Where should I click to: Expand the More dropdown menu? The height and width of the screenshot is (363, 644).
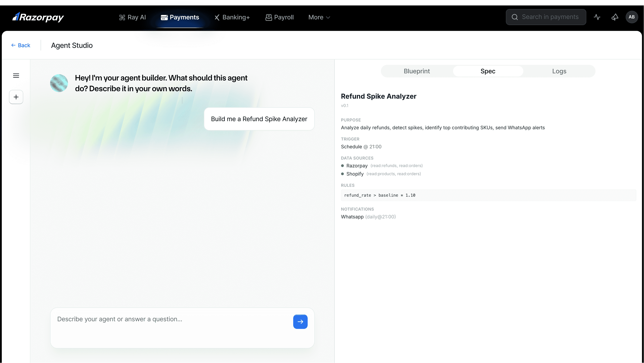click(x=319, y=17)
